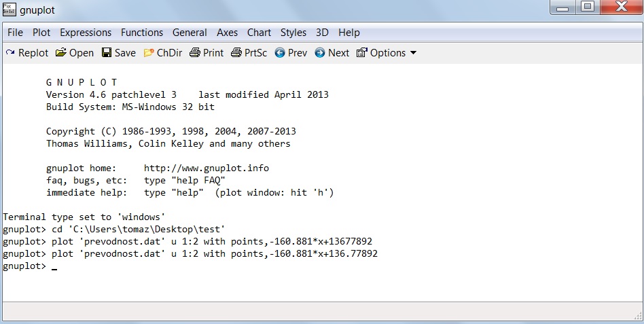
Task: Click the Save floppy disk icon
Action: (x=107, y=52)
